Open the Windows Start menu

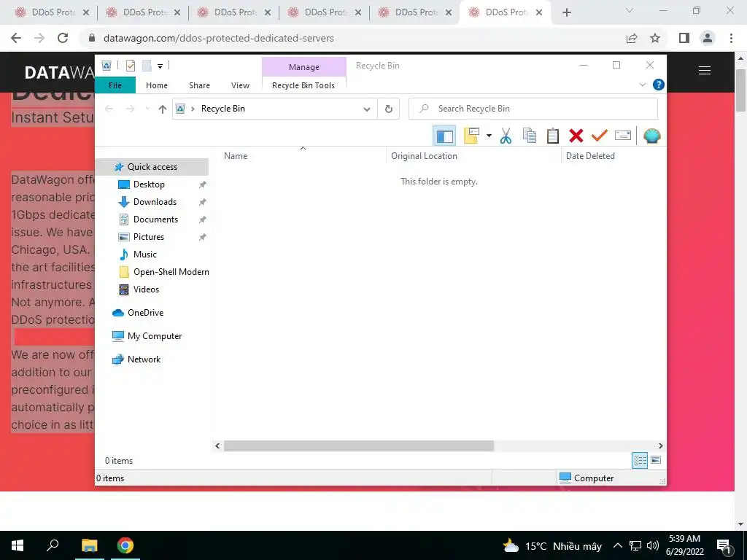click(x=18, y=545)
